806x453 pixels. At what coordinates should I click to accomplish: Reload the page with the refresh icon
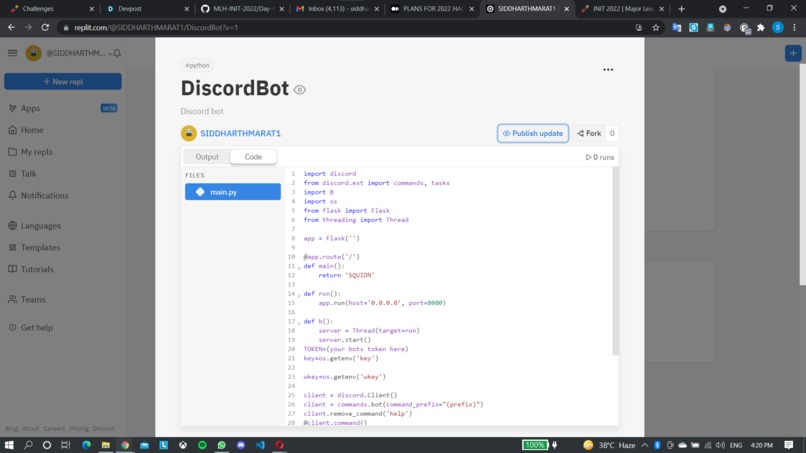tap(45, 27)
